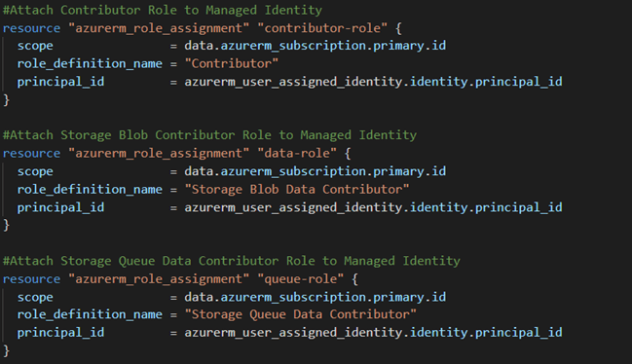Click role_definition_name next to "Storage Blob Data Contributor"
This screenshot has height=364, width=632.
[x=90, y=189]
